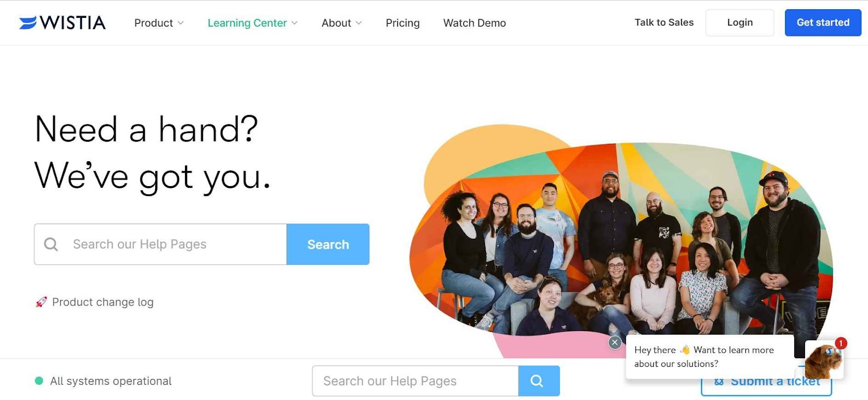The image size is (868, 400).
Task: Click the magnifier icon in the main search box
Action: pos(51,244)
